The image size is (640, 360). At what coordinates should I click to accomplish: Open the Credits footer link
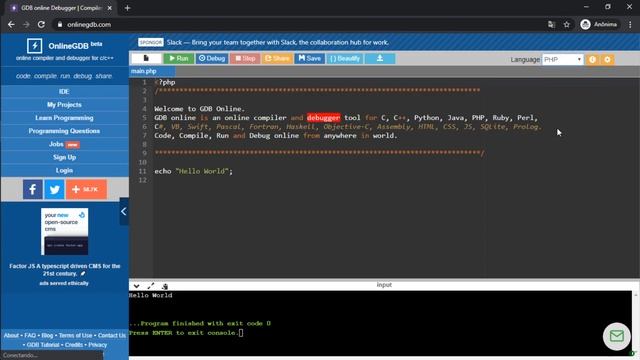[74, 345]
